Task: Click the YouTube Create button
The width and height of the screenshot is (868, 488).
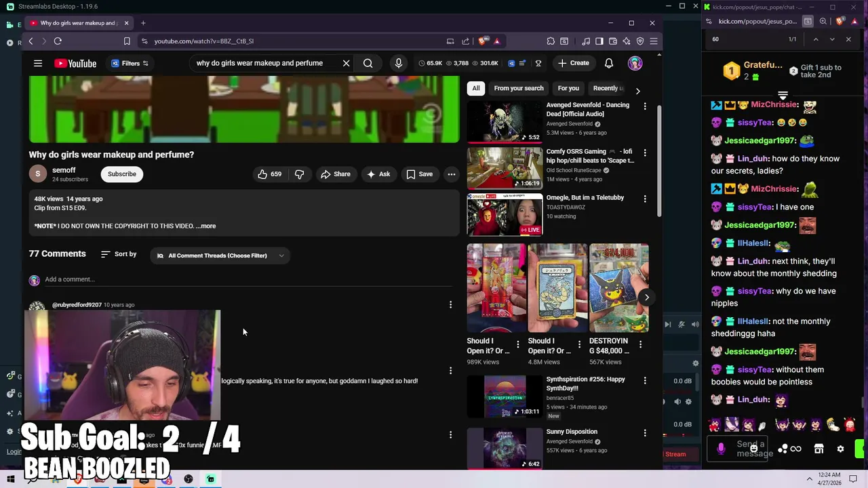Action: [x=574, y=63]
